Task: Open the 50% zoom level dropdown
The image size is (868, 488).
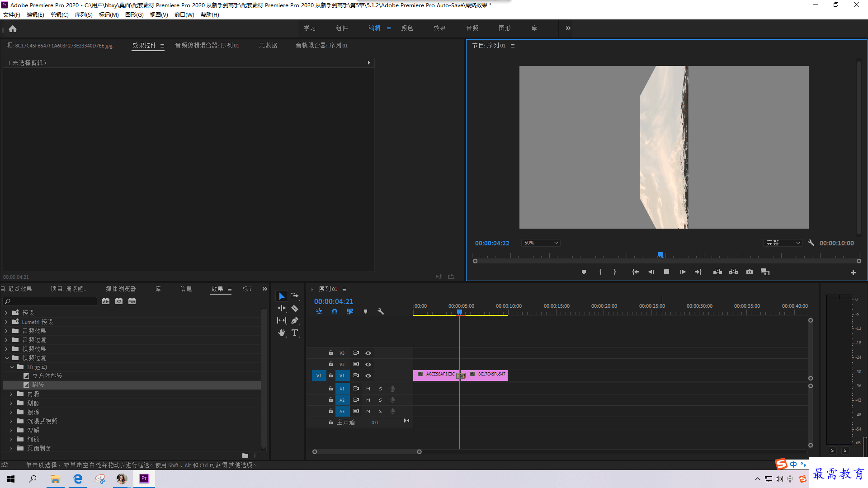Action: coord(541,243)
